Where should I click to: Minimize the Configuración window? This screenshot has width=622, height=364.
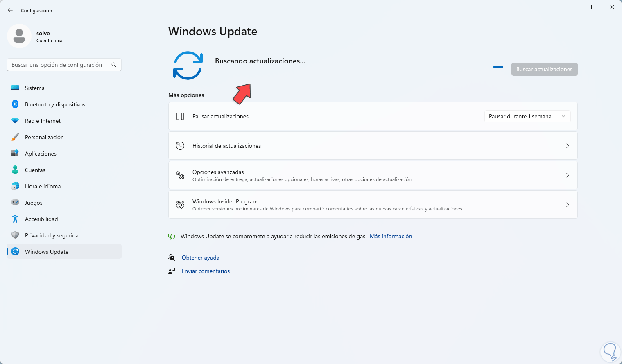tap(575, 7)
